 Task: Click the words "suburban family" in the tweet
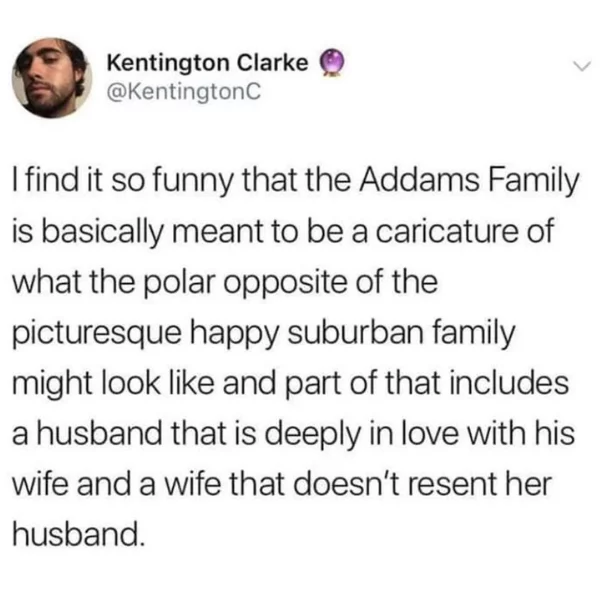click(401, 333)
